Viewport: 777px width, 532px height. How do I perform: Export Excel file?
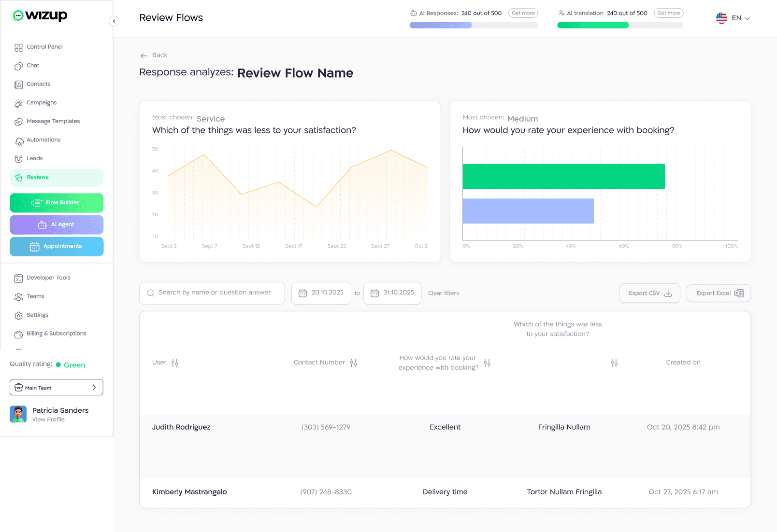click(719, 293)
